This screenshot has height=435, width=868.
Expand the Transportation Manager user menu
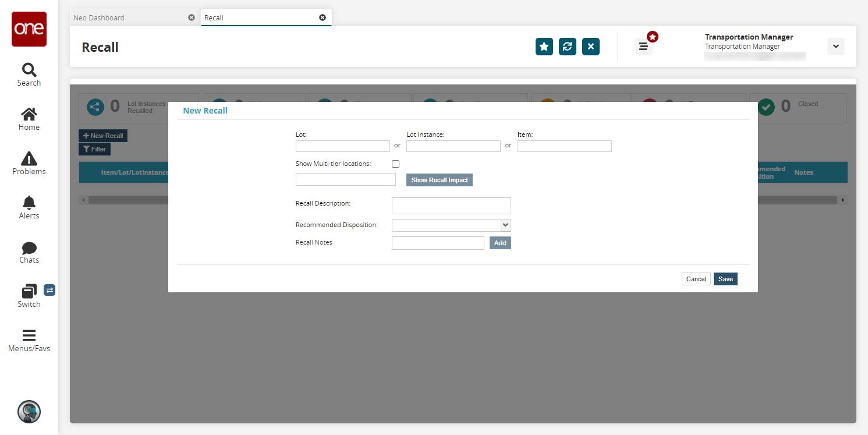click(835, 47)
